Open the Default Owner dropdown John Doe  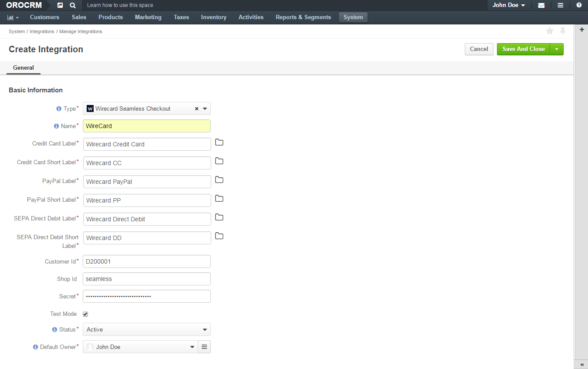coord(140,347)
